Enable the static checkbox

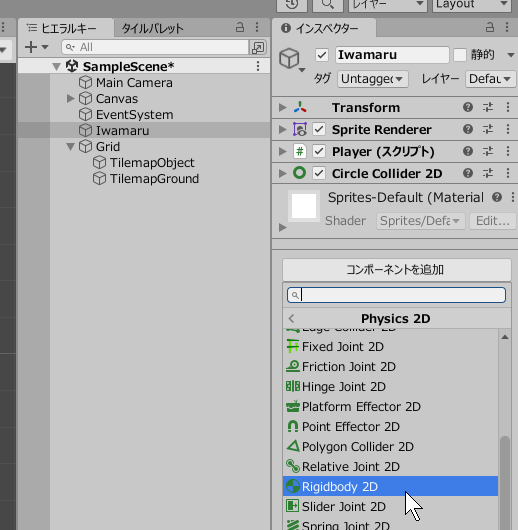coord(460,55)
